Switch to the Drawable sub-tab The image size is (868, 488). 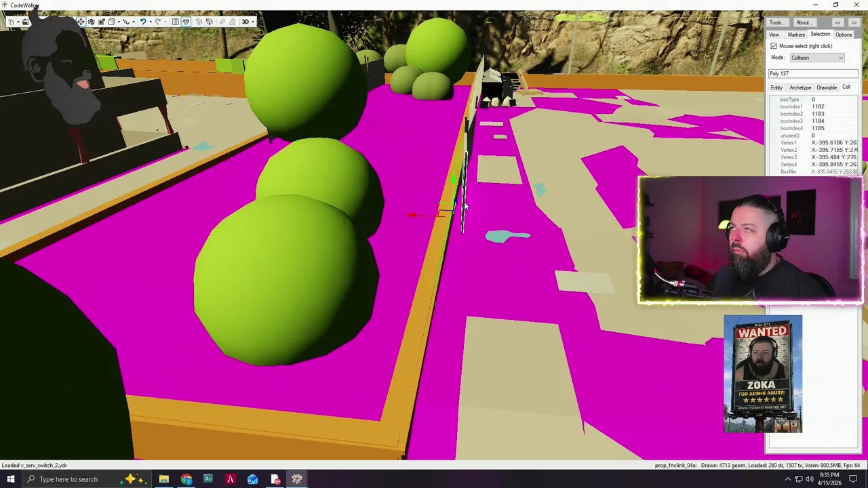827,87
